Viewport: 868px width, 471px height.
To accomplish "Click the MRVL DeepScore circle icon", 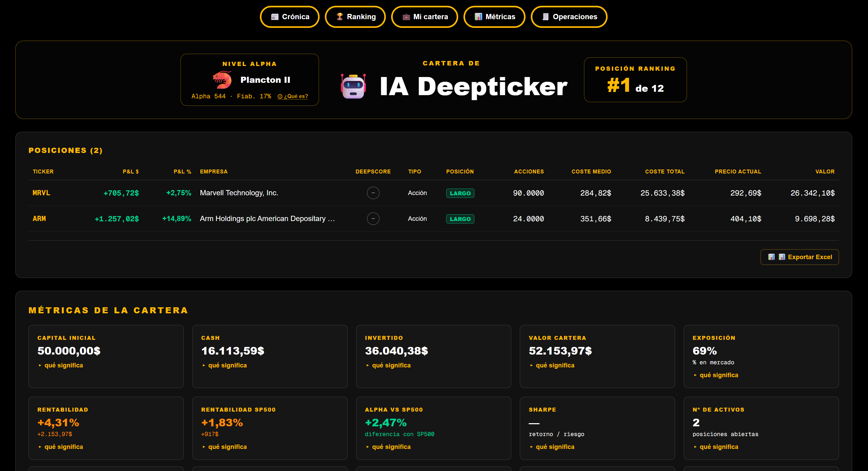I will coord(373,193).
